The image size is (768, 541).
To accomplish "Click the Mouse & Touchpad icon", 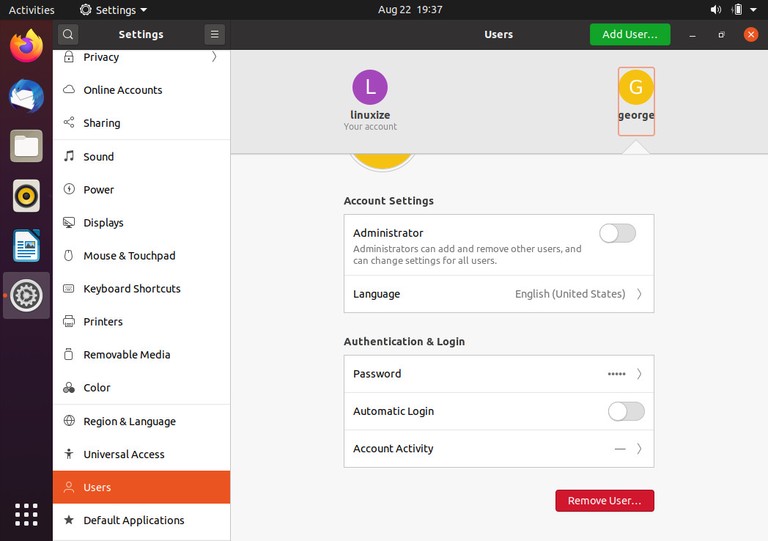I will 69,255.
